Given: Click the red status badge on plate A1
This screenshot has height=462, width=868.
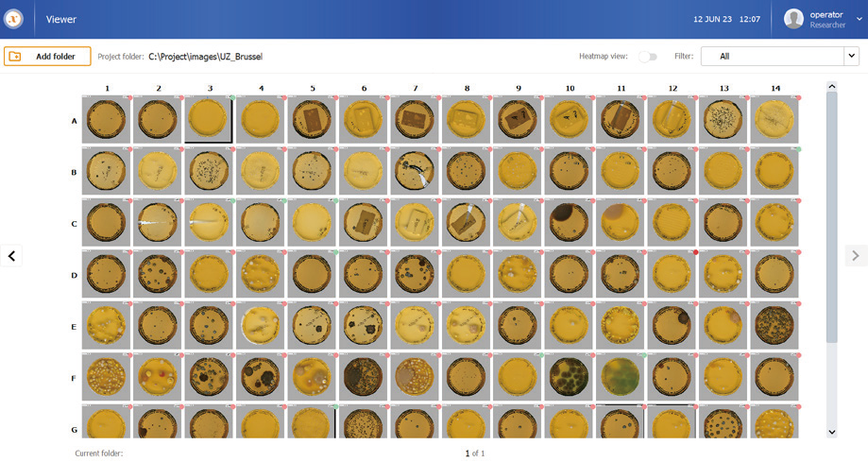Looking at the screenshot, I should coord(128,98).
